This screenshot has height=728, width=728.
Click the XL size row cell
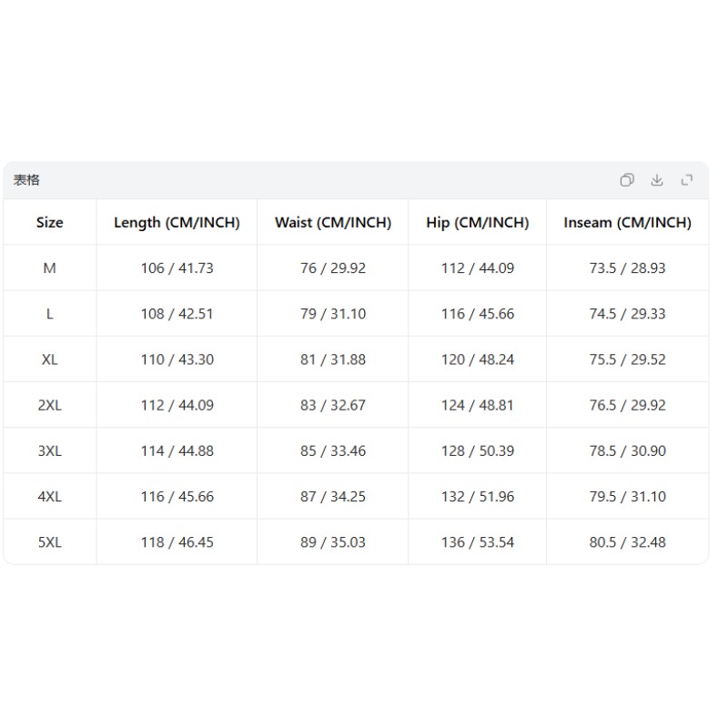[50, 359]
